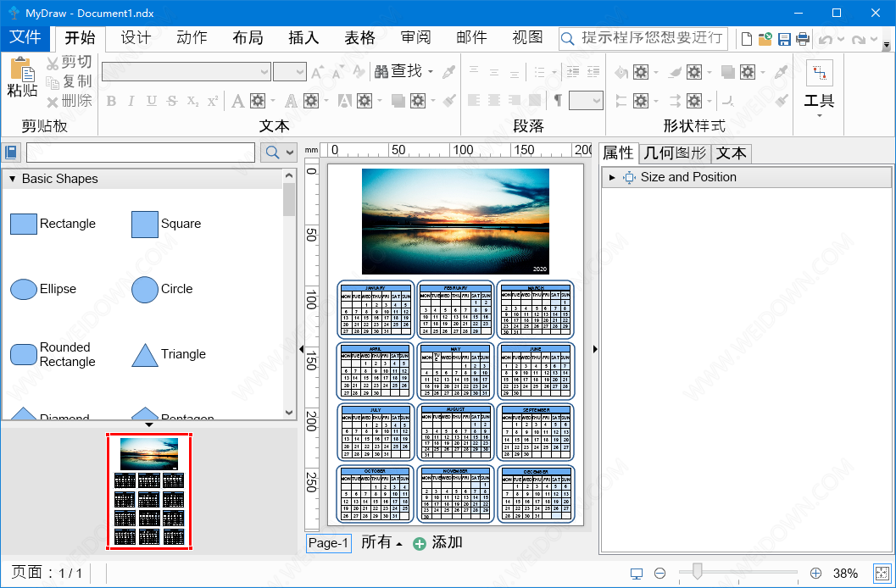The width and height of the screenshot is (896, 588).
Task: Switch to the 插入 ribbon tab
Action: [303, 37]
